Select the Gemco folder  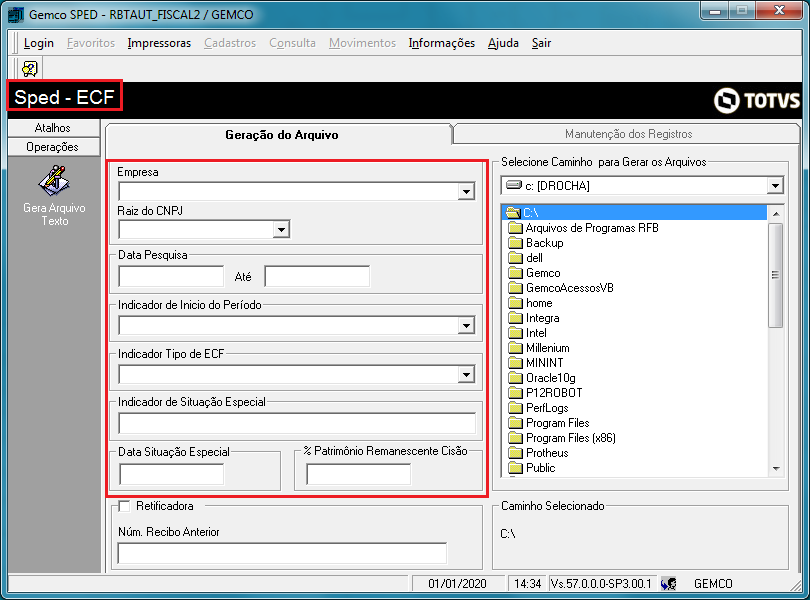pyautogui.click(x=534, y=273)
